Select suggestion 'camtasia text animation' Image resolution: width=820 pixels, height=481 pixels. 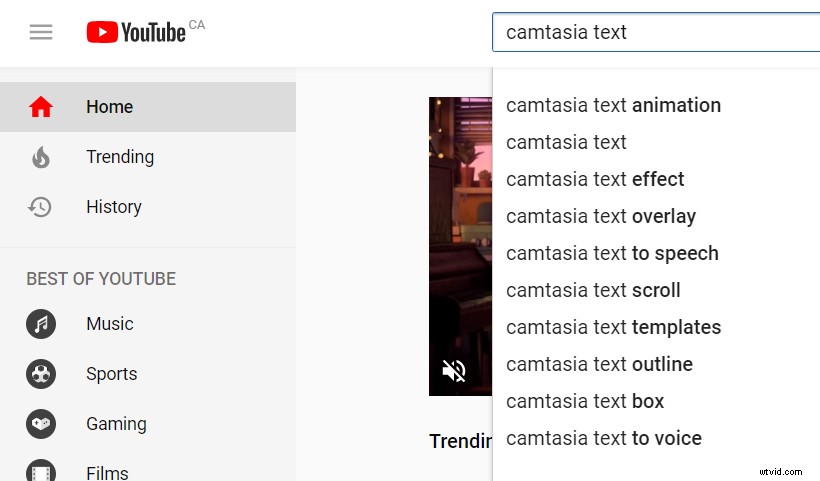click(613, 105)
